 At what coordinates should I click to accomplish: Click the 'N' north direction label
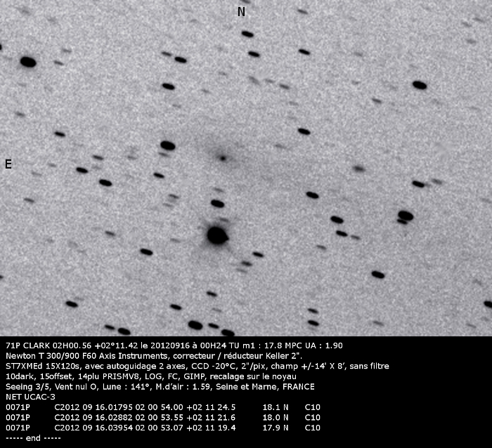[x=241, y=12]
